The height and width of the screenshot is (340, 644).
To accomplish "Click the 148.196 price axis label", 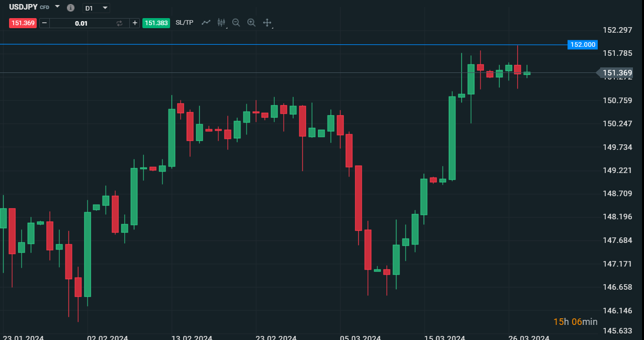I will (x=617, y=217).
